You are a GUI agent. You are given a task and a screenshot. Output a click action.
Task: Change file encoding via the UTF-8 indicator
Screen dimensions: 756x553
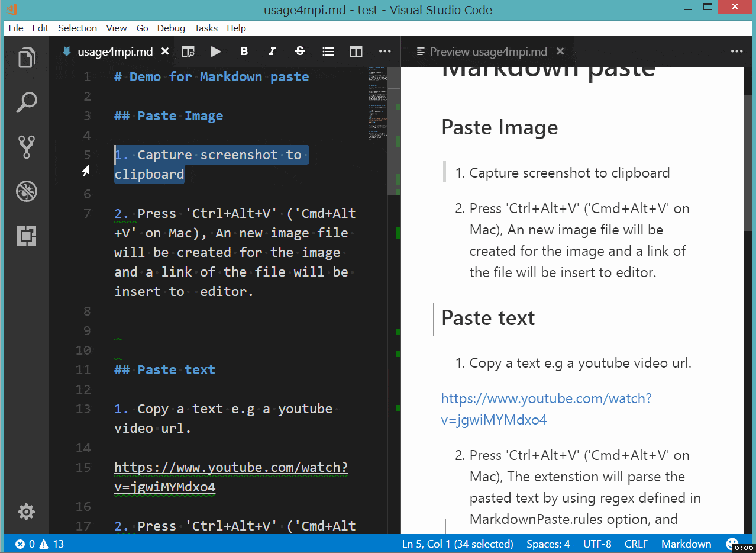click(x=597, y=544)
